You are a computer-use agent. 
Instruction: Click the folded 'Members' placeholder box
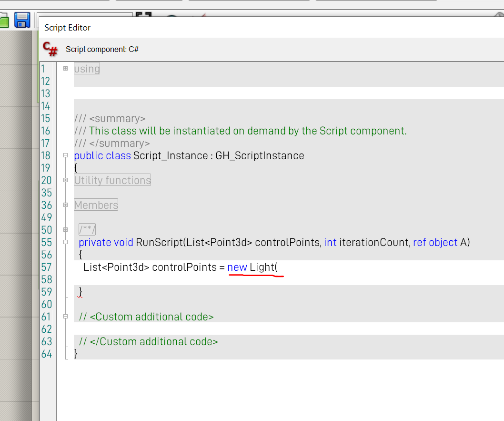(96, 205)
